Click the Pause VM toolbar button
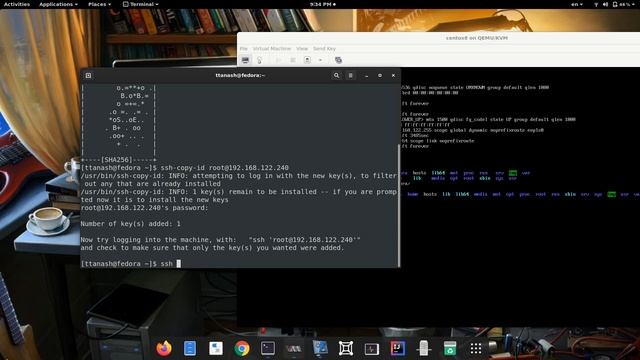This screenshot has height=360, width=640. [x=293, y=60]
